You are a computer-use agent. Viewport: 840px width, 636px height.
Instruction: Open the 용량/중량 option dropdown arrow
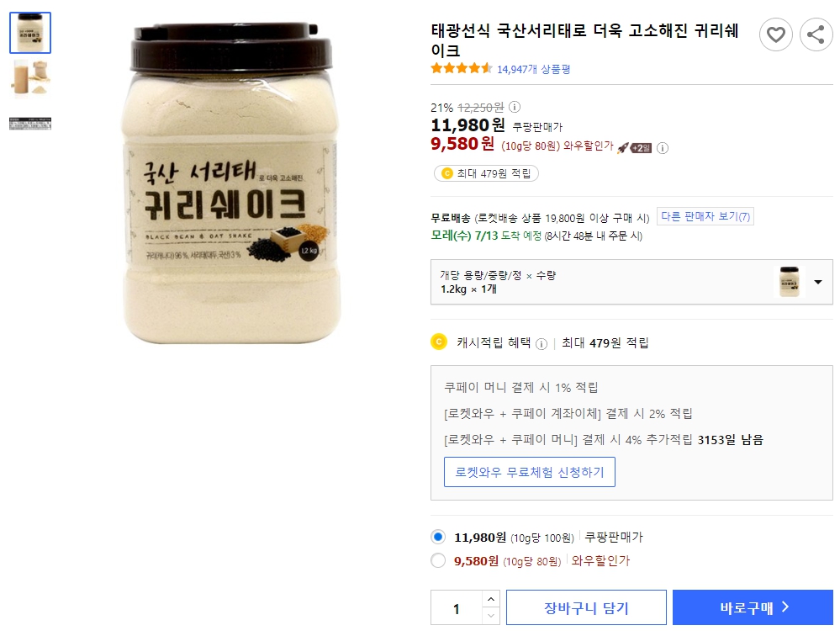[816, 283]
